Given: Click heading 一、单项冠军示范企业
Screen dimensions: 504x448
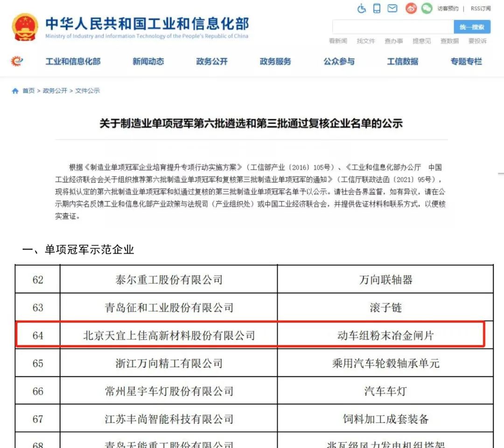Looking at the screenshot, I should (78, 249).
